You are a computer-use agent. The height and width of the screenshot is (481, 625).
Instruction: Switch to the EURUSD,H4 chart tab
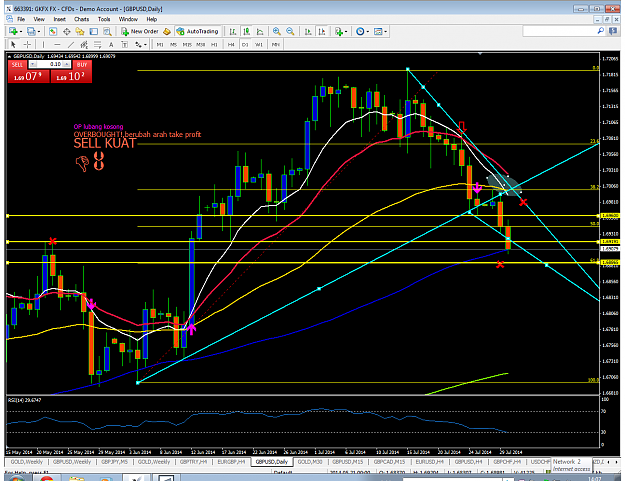coord(429,462)
